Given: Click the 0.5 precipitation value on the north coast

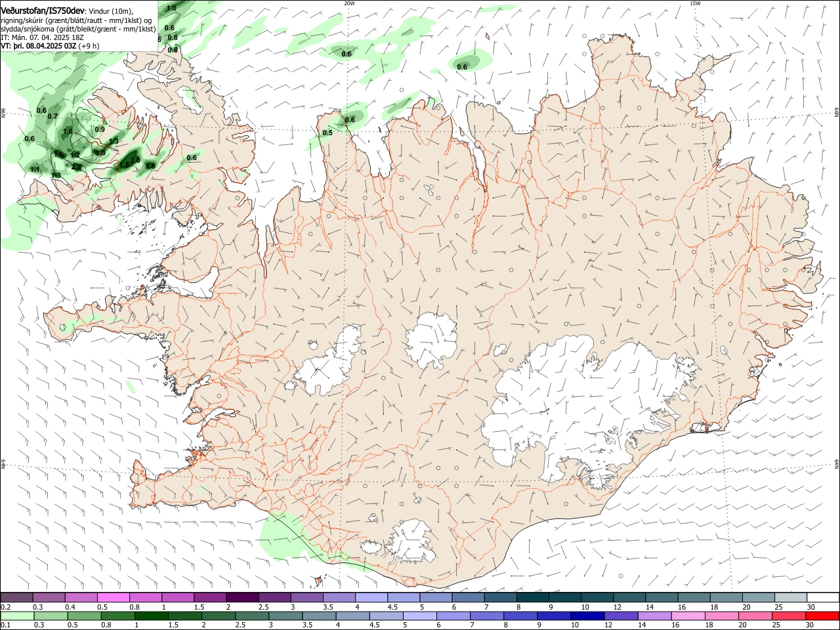Looking at the screenshot, I should pyautogui.click(x=327, y=133).
